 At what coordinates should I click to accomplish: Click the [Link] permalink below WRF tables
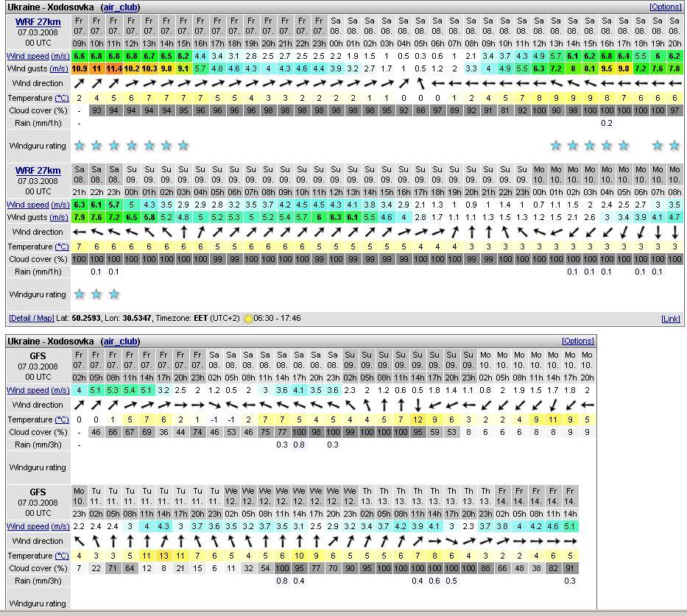tap(670, 319)
